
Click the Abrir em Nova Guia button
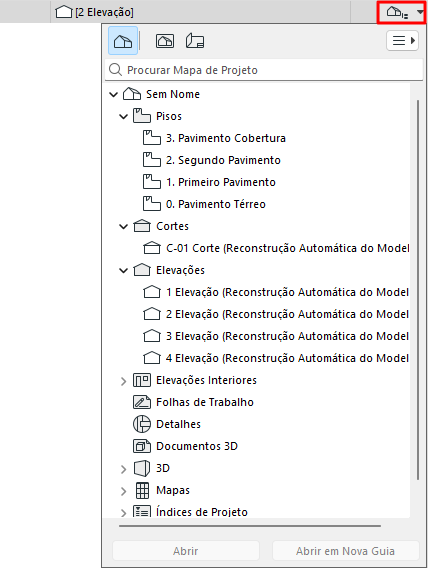coord(345,551)
